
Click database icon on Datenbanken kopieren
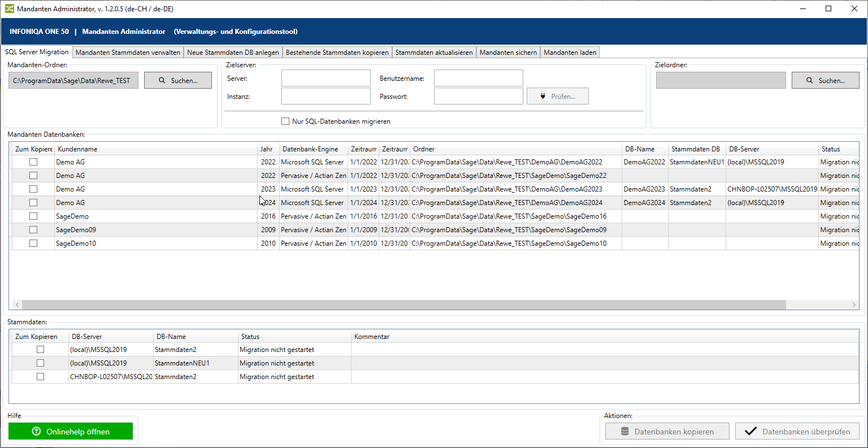tap(624, 432)
